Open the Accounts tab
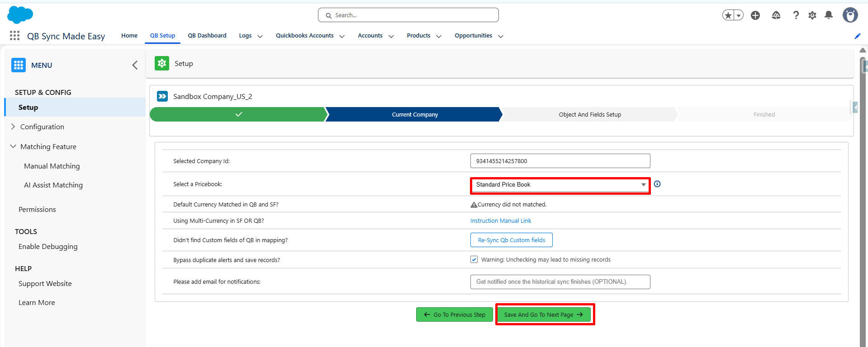 pos(370,36)
